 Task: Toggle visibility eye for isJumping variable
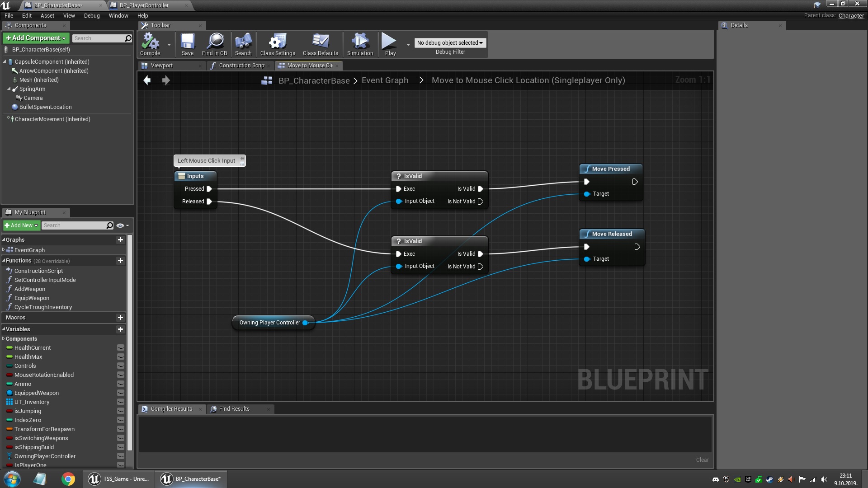[121, 411]
